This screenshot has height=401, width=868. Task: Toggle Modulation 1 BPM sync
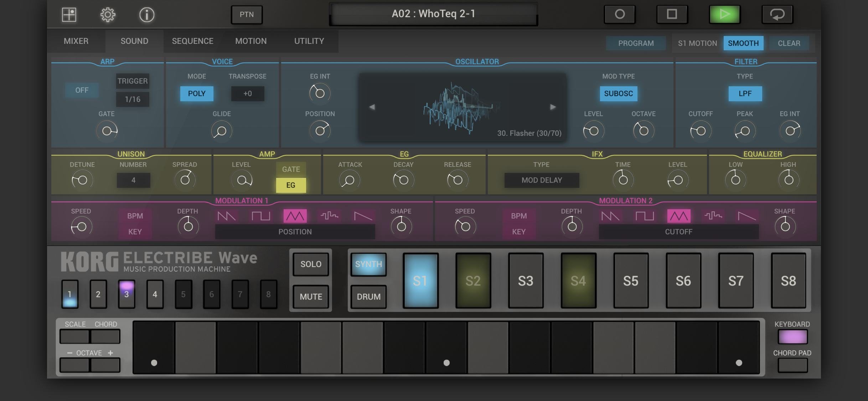pos(135,216)
